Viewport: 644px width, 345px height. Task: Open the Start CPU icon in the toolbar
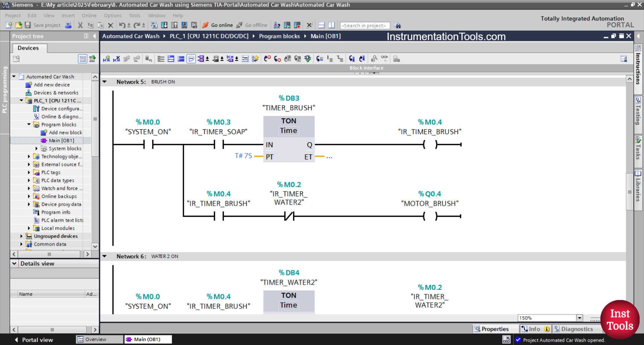(287, 25)
